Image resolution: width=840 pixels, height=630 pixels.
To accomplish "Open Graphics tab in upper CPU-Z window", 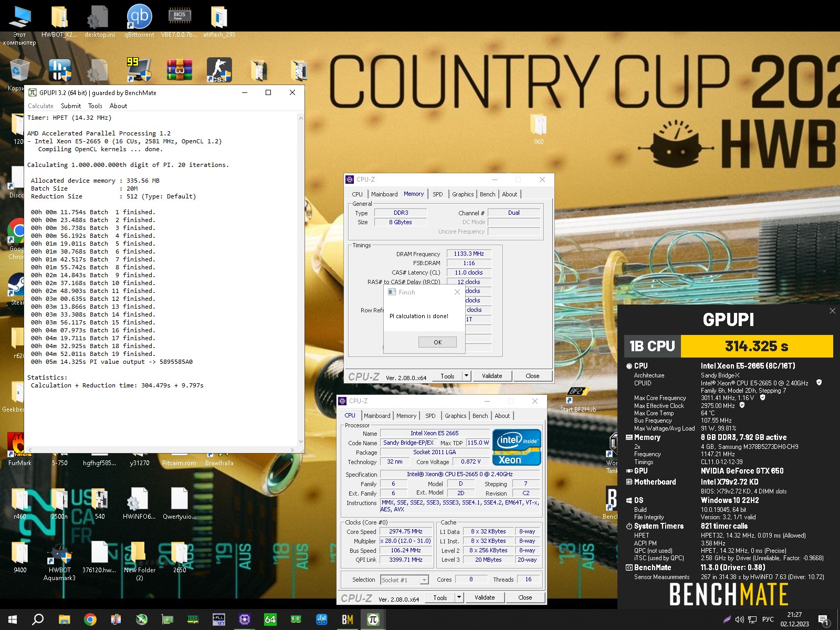I will (x=463, y=194).
